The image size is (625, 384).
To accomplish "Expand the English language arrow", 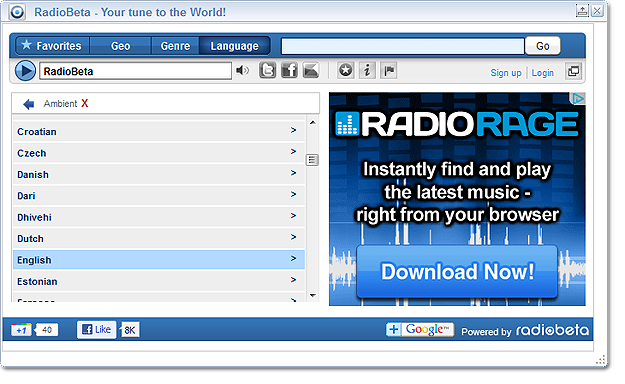I will click(293, 258).
